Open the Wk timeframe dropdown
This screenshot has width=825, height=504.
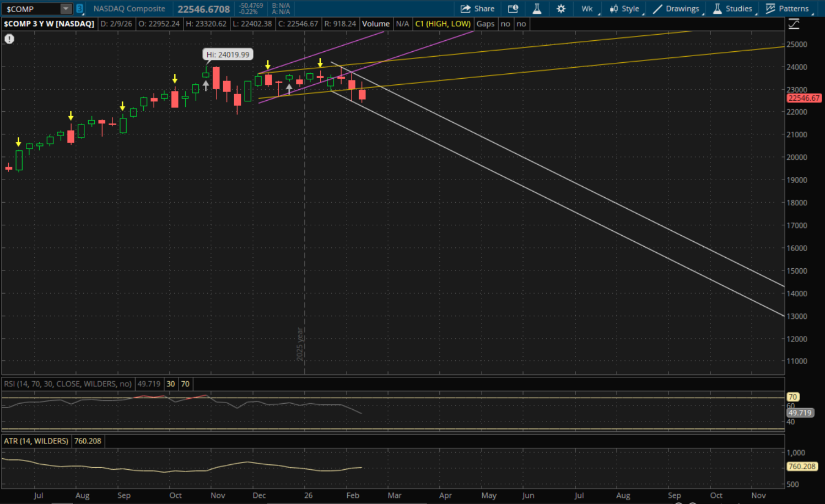[587, 9]
